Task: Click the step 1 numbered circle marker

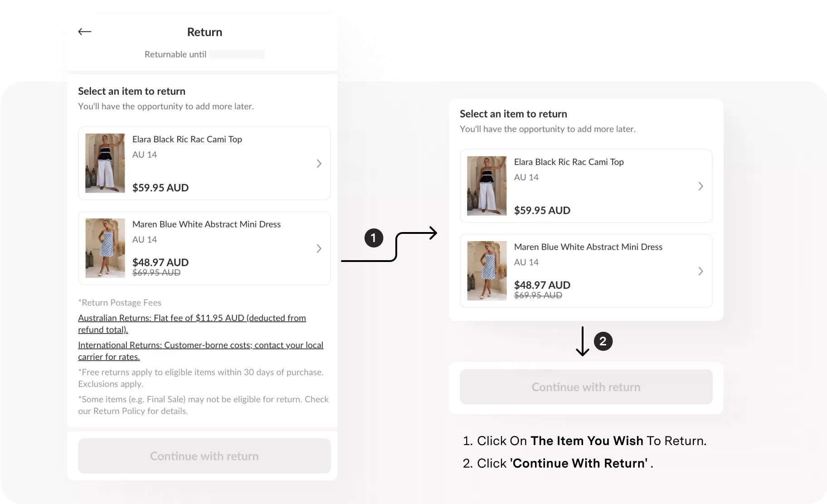Action: (374, 238)
